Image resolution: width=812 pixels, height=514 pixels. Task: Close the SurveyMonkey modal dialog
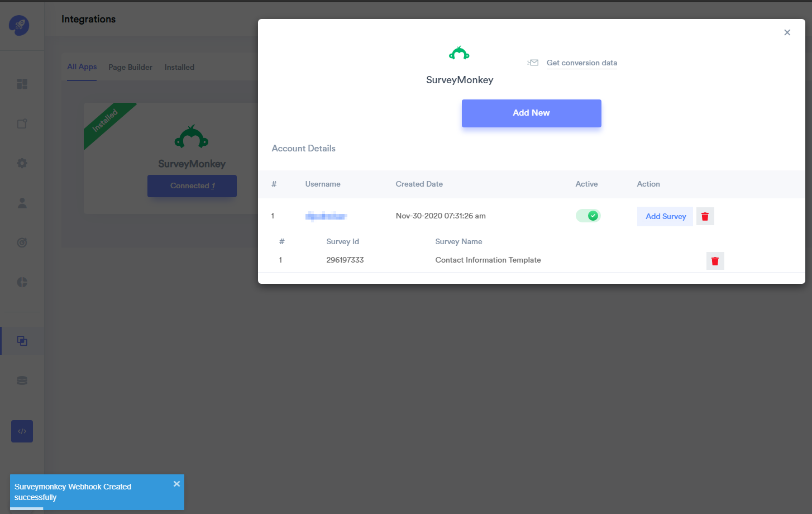tap(787, 32)
